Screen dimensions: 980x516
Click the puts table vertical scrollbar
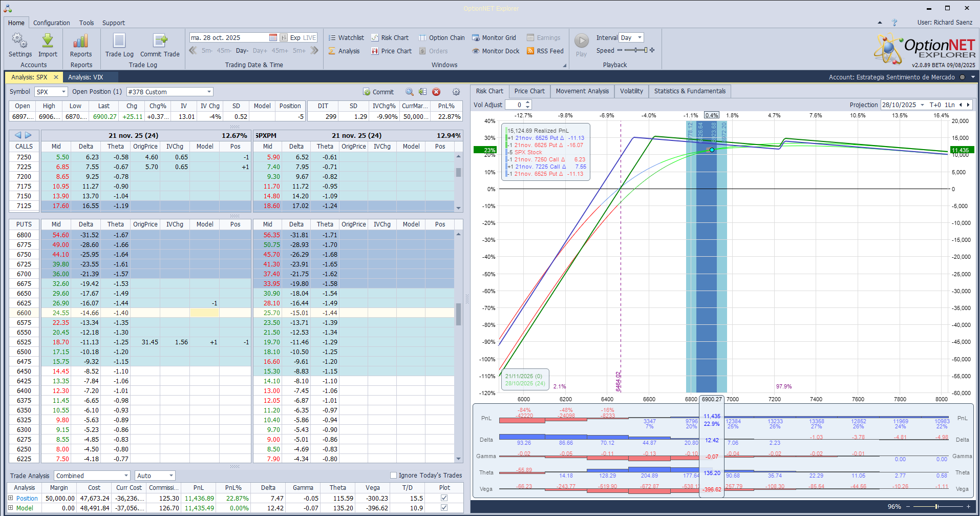[x=458, y=346]
